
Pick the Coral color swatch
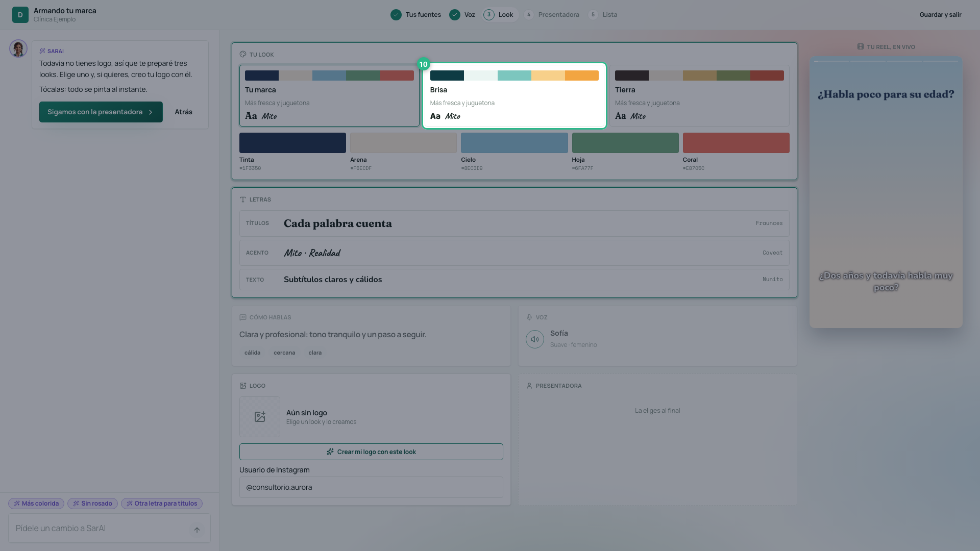[x=736, y=143]
